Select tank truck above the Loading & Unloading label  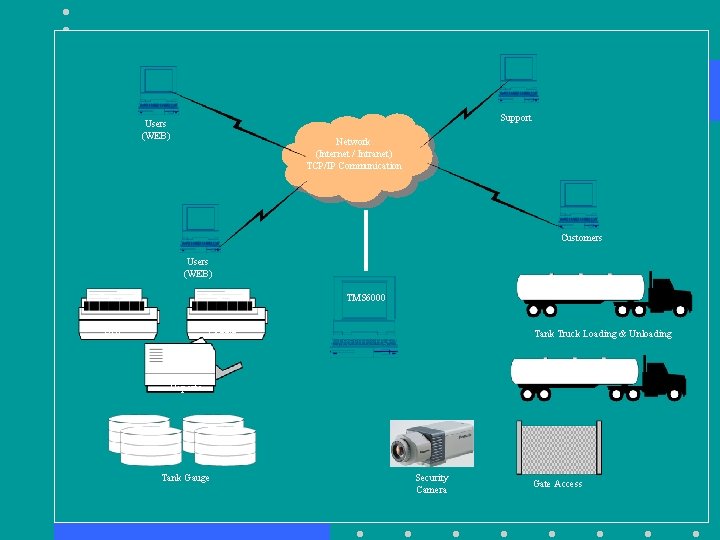point(604,294)
